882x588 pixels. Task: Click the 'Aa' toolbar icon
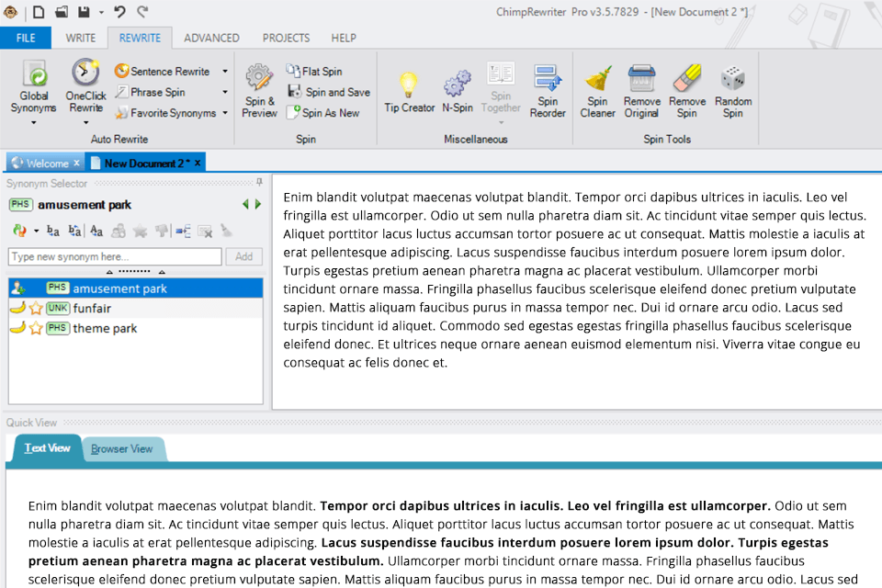coord(96,231)
